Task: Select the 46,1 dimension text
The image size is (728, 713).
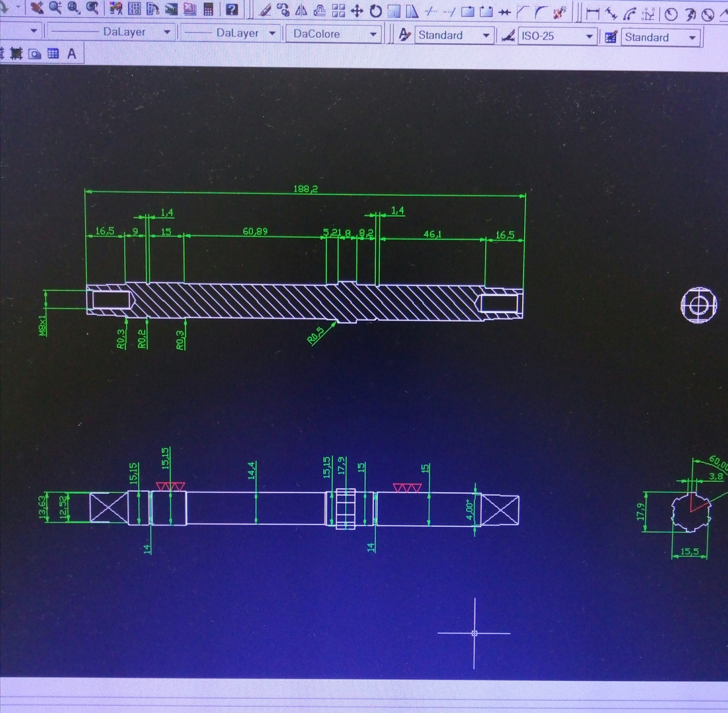Action: click(x=432, y=234)
